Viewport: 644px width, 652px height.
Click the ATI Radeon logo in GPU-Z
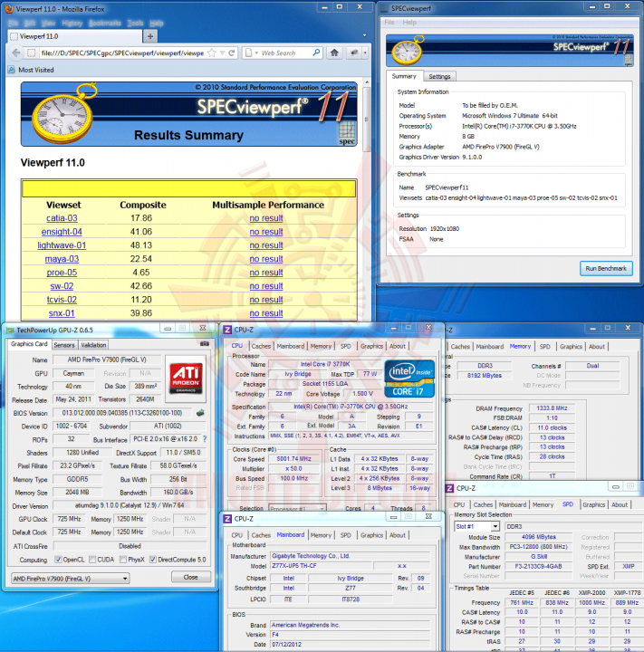click(186, 379)
